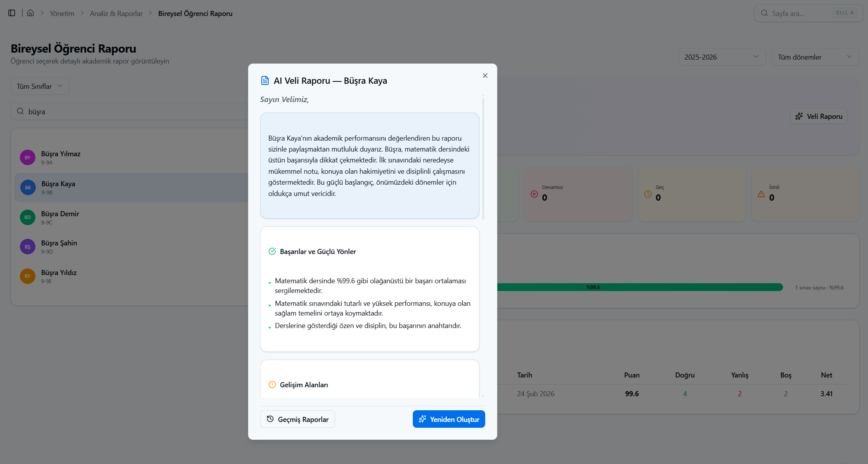Viewport: 868px width, 464px height.
Task: Click the check icon beside Başarılar ve Güçlü Yönler
Action: click(272, 251)
